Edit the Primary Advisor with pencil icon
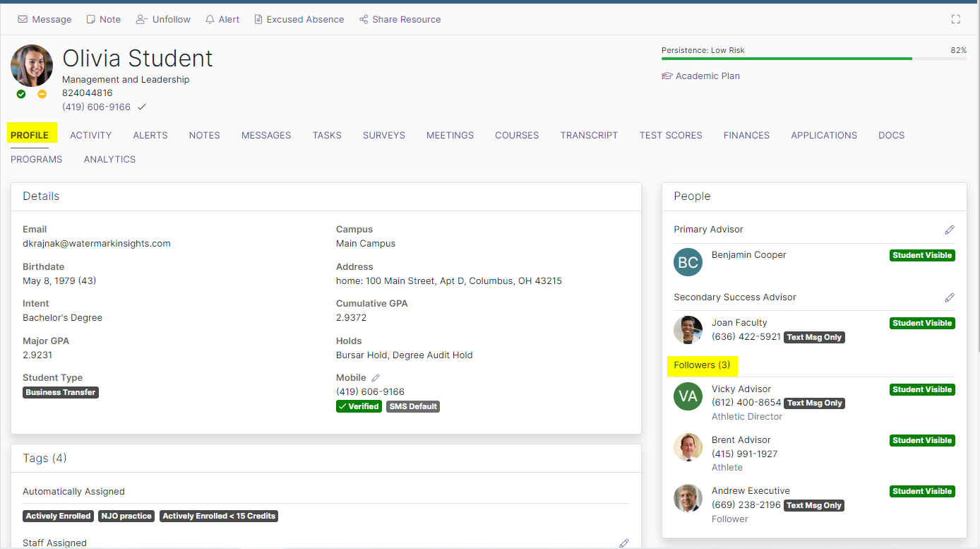 tap(950, 230)
